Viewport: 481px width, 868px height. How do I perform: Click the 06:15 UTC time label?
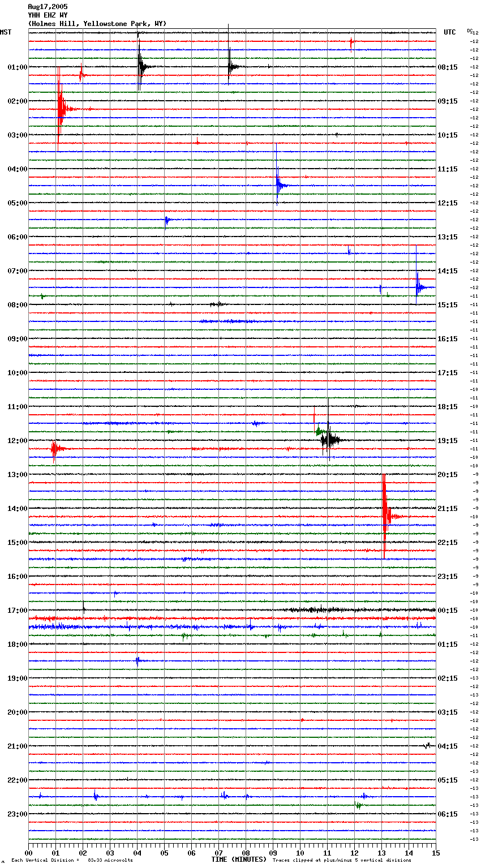click(x=448, y=814)
